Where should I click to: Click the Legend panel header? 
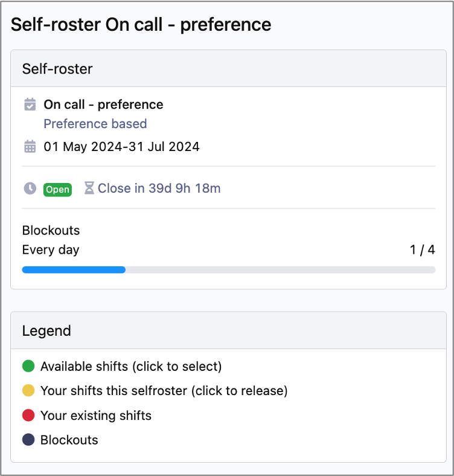tap(229, 330)
